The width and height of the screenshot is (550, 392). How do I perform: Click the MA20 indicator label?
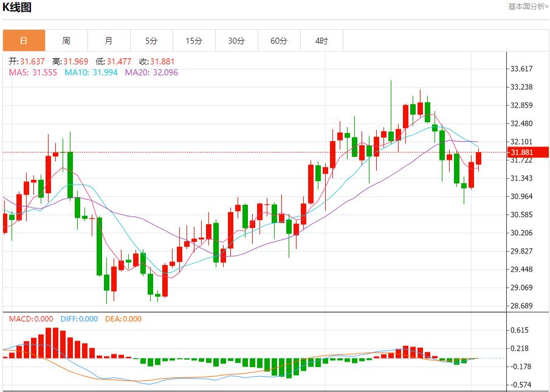[151, 72]
